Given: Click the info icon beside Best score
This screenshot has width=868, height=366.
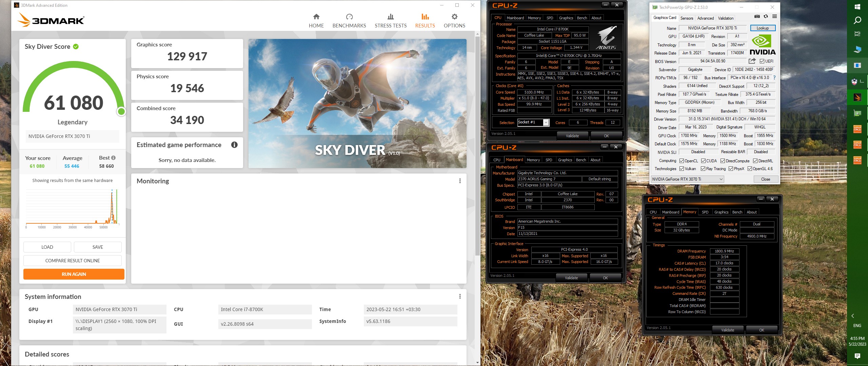Looking at the screenshot, I should click(x=113, y=158).
